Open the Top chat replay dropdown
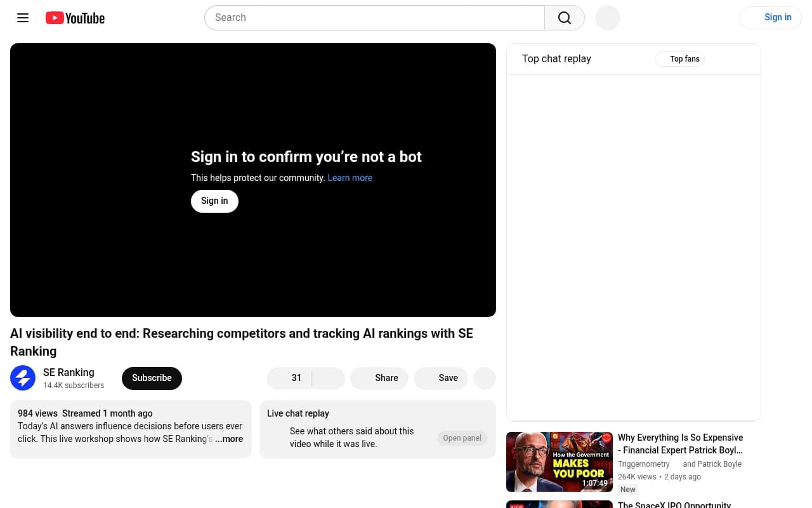 pos(556,59)
